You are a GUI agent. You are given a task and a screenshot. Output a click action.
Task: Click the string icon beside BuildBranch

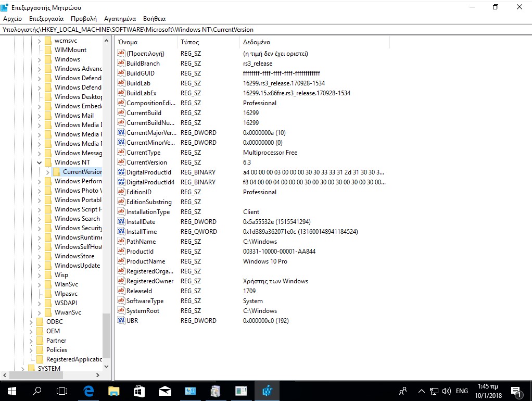coord(121,63)
